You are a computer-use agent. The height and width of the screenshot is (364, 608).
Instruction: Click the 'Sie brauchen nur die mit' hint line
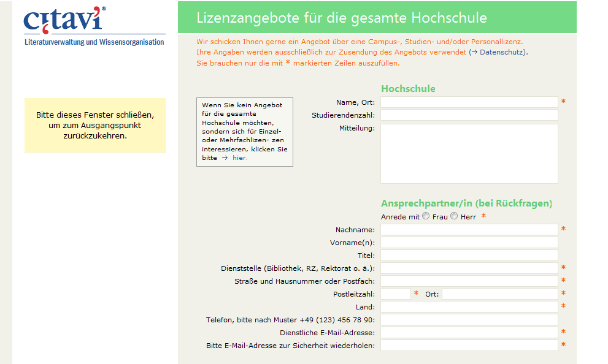(298, 63)
